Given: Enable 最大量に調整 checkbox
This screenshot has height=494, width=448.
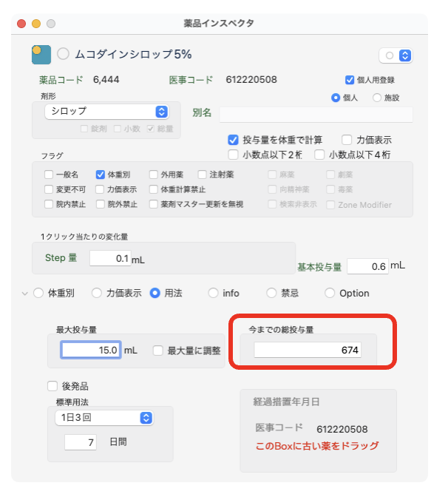Looking at the screenshot, I should 158,351.
